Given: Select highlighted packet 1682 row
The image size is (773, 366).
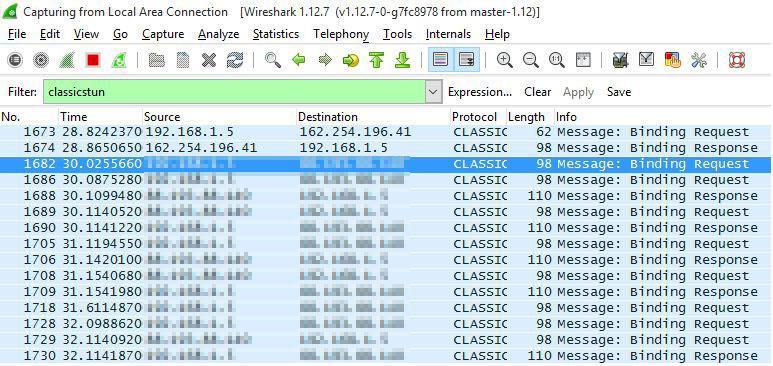Looking at the screenshot, I should pos(386,164).
